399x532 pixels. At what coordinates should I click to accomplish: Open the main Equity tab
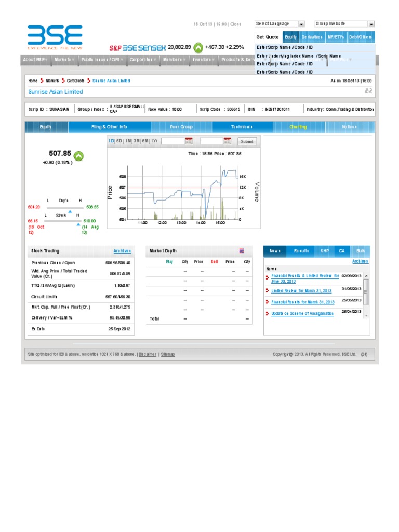tap(46, 127)
